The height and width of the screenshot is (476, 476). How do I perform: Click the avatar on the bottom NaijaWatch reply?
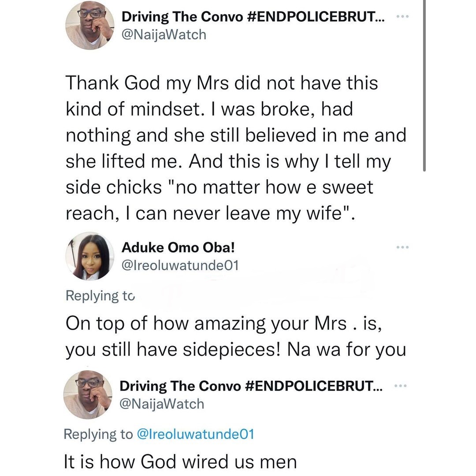click(x=88, y=394)
